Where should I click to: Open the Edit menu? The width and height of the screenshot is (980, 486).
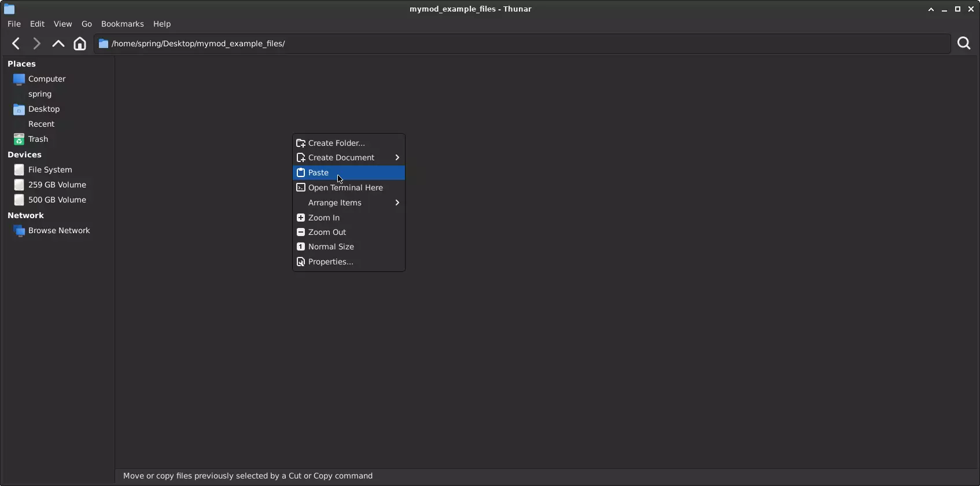click(37, 24)
